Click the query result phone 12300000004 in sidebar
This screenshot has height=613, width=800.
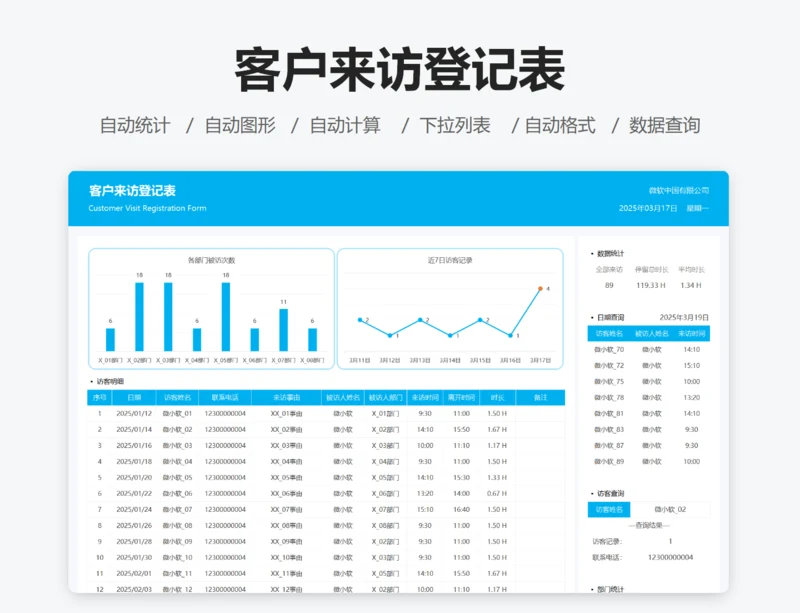click(x=670, y=557)
